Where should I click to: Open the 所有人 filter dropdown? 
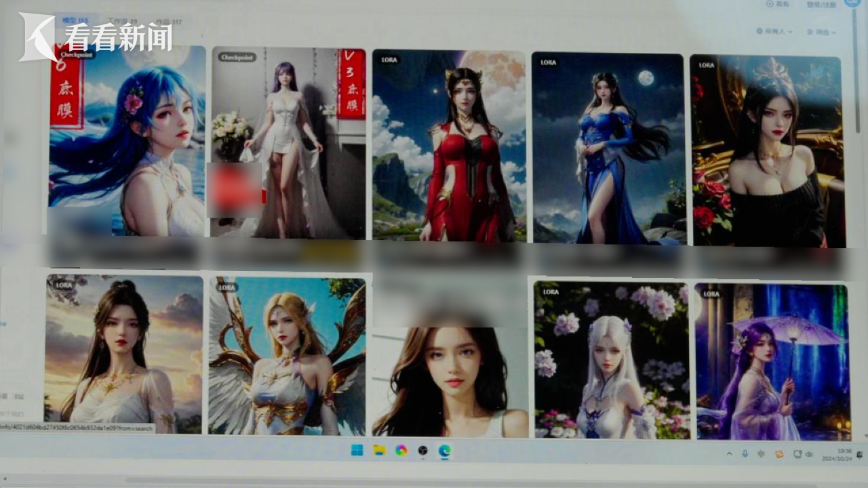point(776,32)
